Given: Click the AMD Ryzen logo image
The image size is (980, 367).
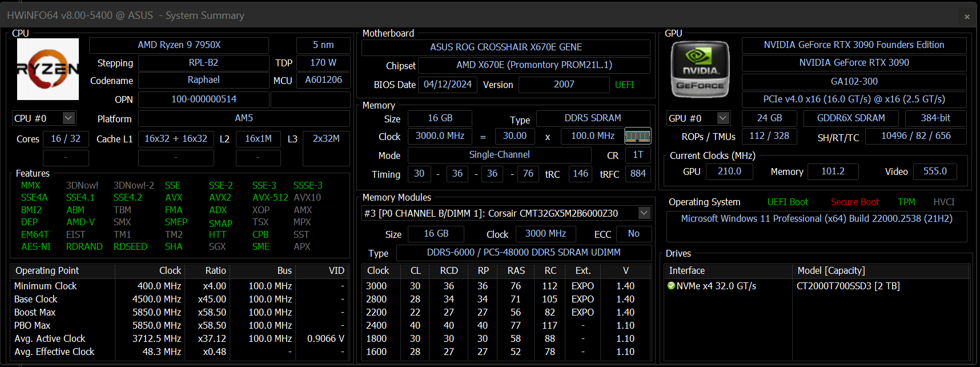Looking at the screenshot, I should click(48, 69).
